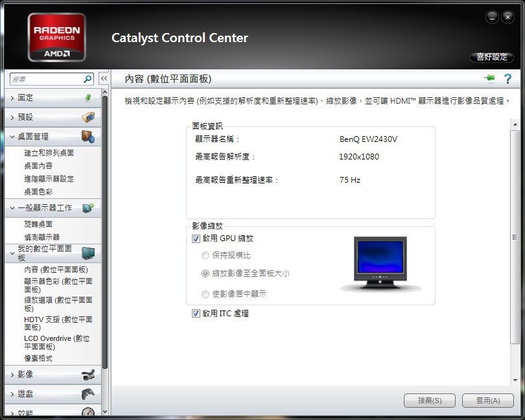Expand the 預設 section

(12, 117)
